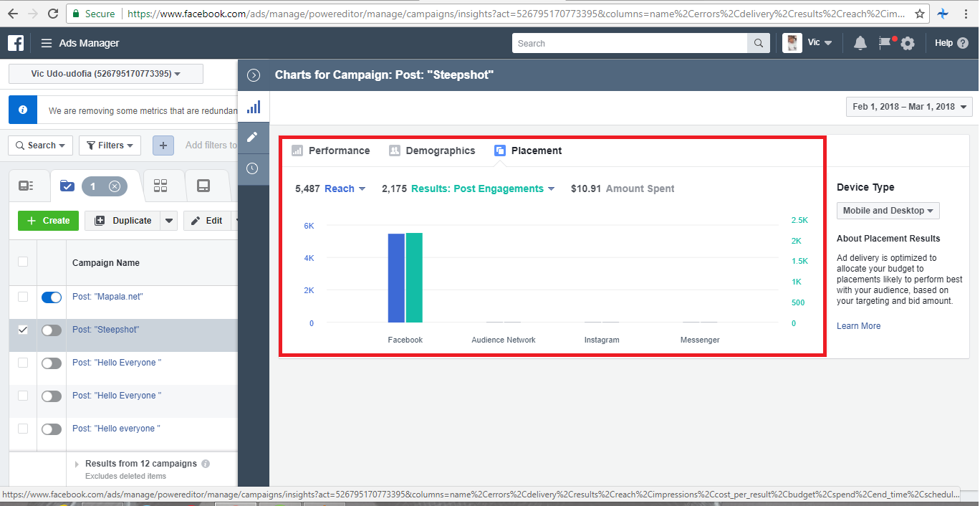Viewport: 980px width, 506px height.
Task: Click the blue Reach bar for Facebook
Action: 396,278
